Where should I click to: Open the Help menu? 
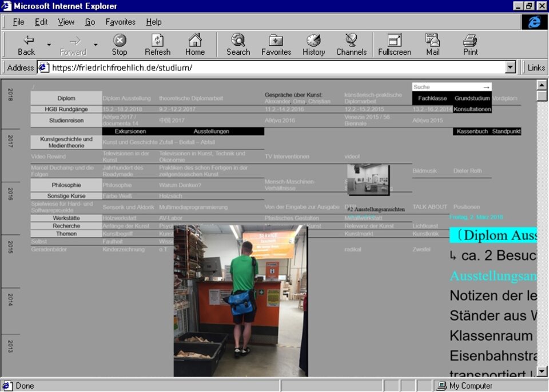(154, 22)
